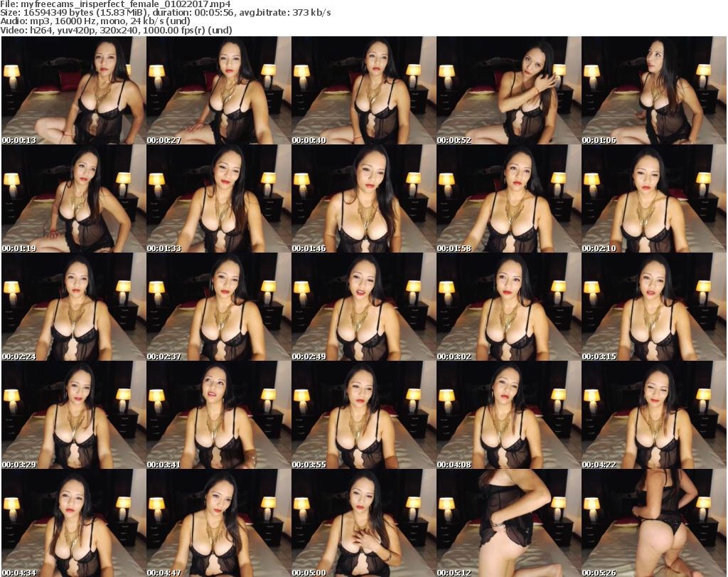Select the thumbnail timestamped 00:01:06
The height and width of the screenshot is (577, 728).
coord(654,90)
